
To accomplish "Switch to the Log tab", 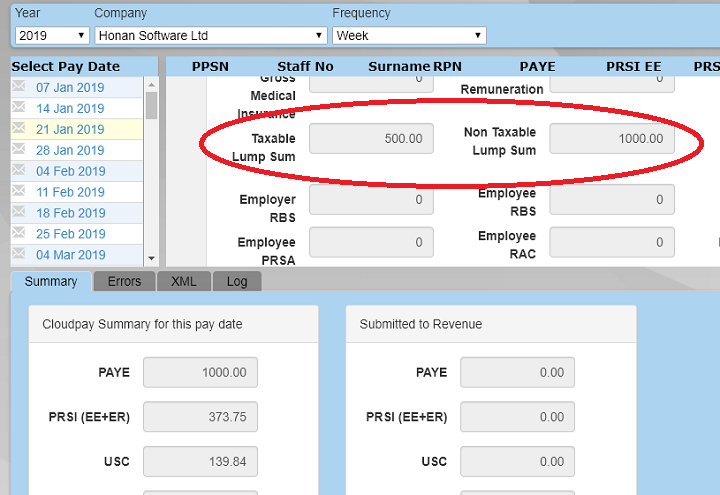I will 237,282.
